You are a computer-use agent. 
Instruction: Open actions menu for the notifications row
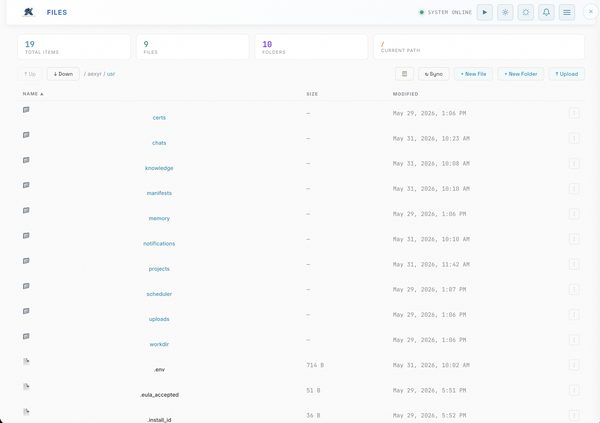(574, 239)
